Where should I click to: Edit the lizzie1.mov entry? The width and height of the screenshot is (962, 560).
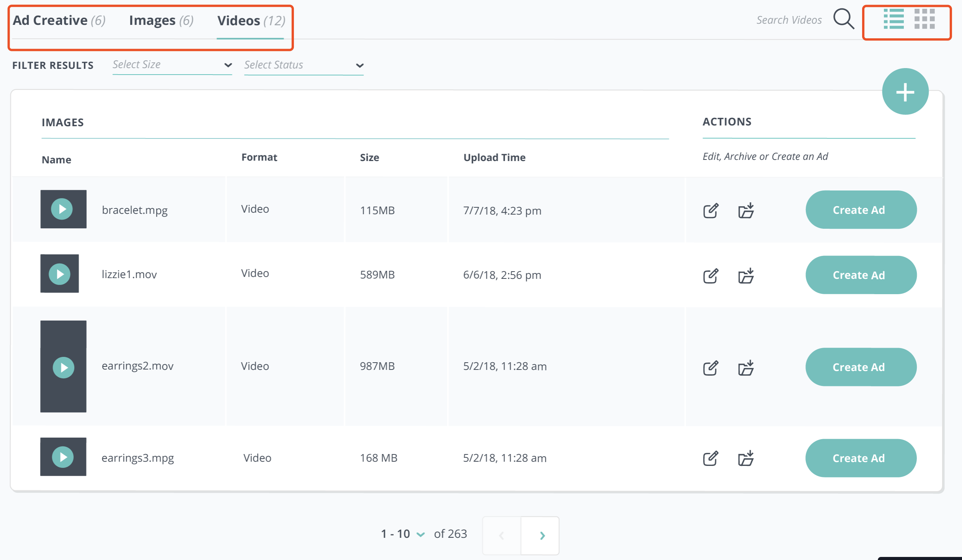click(711, 275)
